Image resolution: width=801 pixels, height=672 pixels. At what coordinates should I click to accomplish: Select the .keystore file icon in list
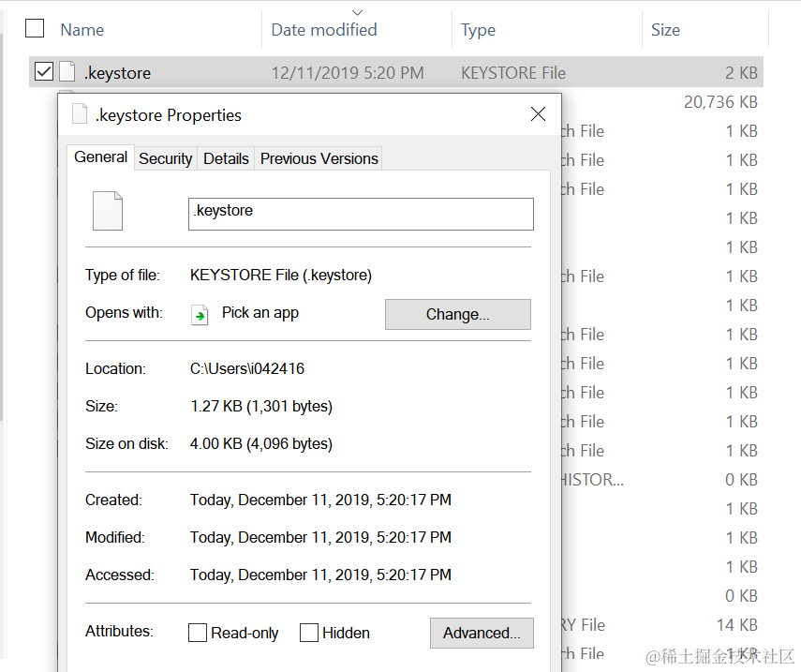click(x=67, y=71)
